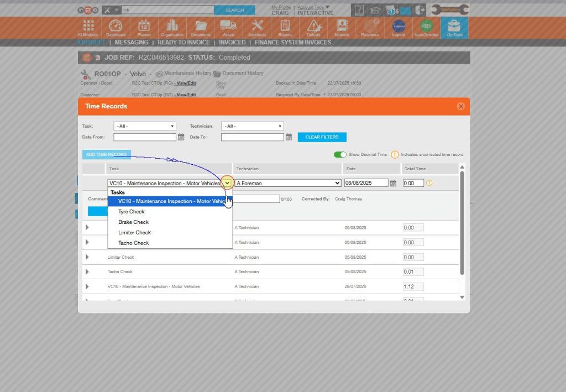Image resolution: width=566 pixels, height=392 pixels.
Task: Select Limiter Check from task list
Action: [170, 232]
